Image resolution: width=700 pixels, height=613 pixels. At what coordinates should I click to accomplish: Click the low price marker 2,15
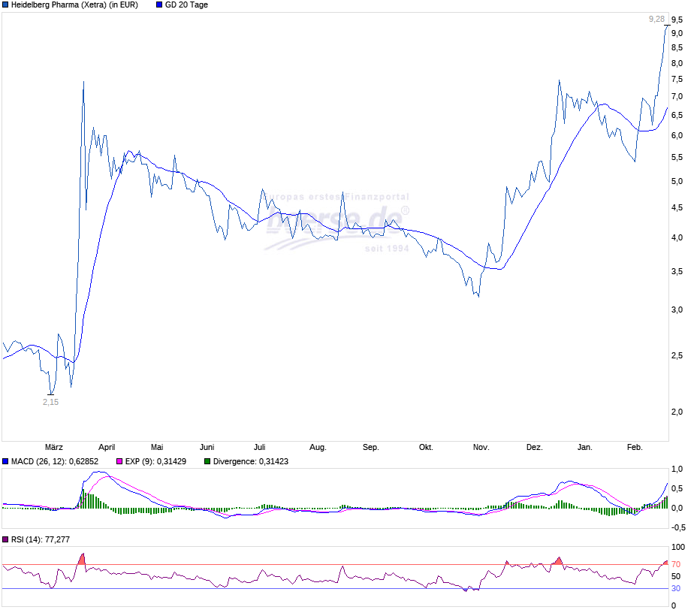click(50, 401)
